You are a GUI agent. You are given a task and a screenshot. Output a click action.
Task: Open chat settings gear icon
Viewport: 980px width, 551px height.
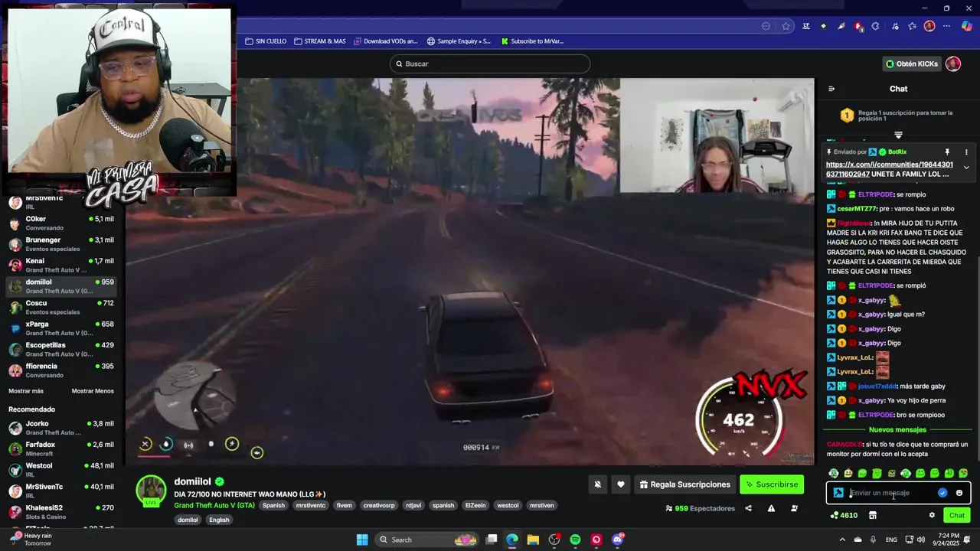coord(932,515)
